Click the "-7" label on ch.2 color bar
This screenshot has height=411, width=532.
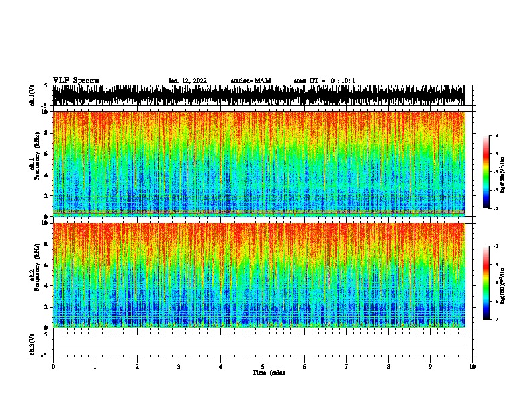point(495,320)
